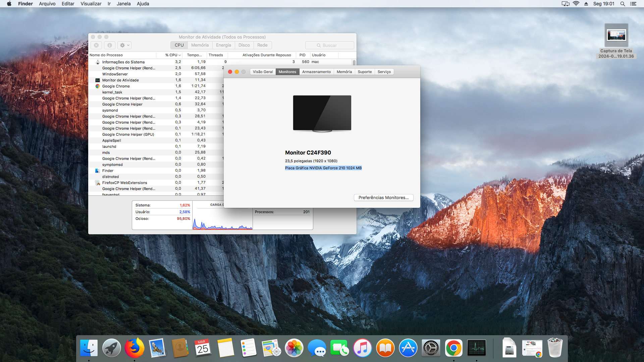Open the Captura de Tela desktop file
Viewport: 644px width, 362px height.
[616, 36]
